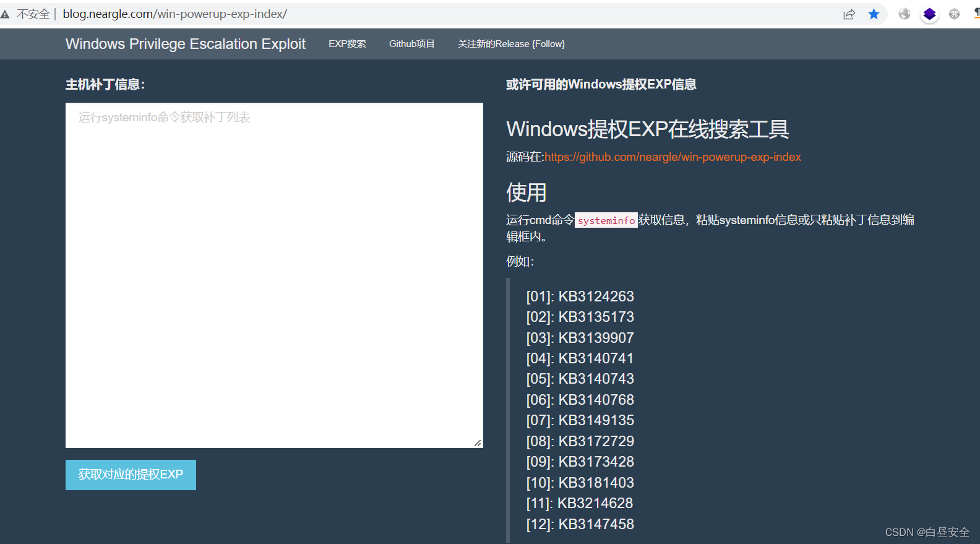Click the [11]: KB3214628 example line
980x544 pixels.
[x=580, y=503]
